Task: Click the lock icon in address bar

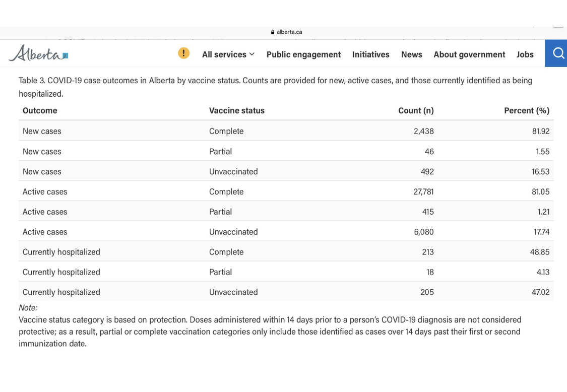Action: 273,32
